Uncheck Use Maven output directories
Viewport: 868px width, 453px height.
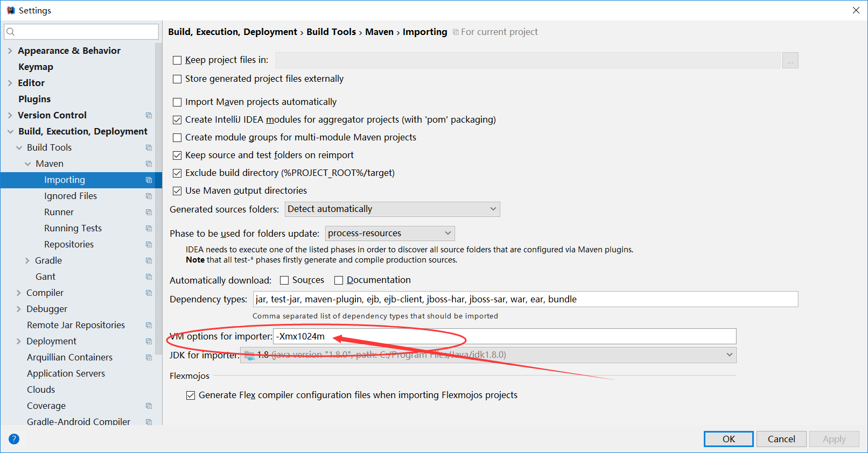(177, 191)
